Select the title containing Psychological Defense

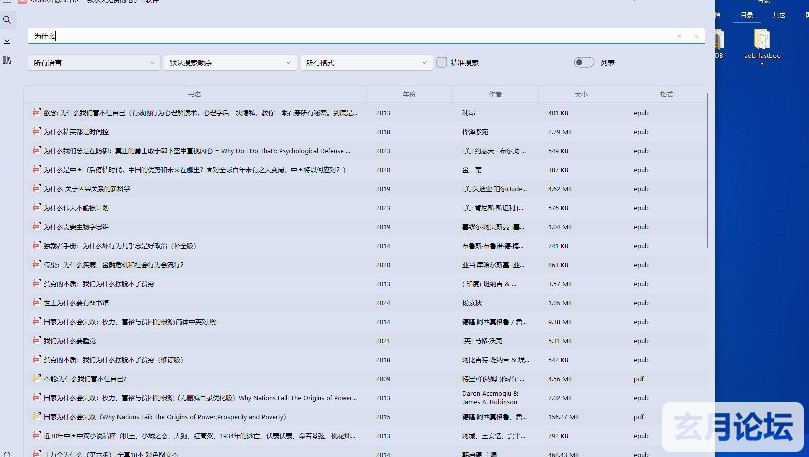coord(198,151)
